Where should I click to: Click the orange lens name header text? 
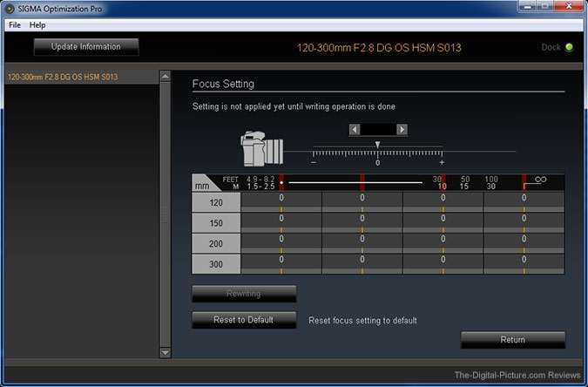pos(379,48)
